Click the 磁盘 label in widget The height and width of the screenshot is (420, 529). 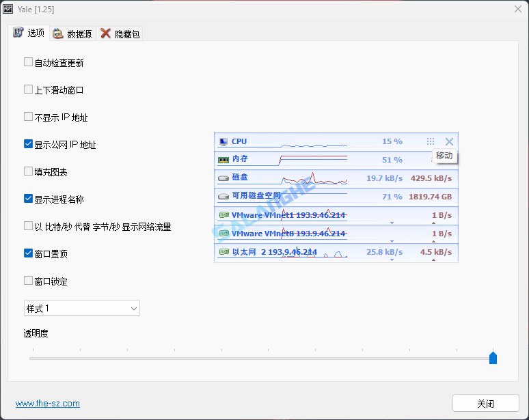click(x=240, y=177)
